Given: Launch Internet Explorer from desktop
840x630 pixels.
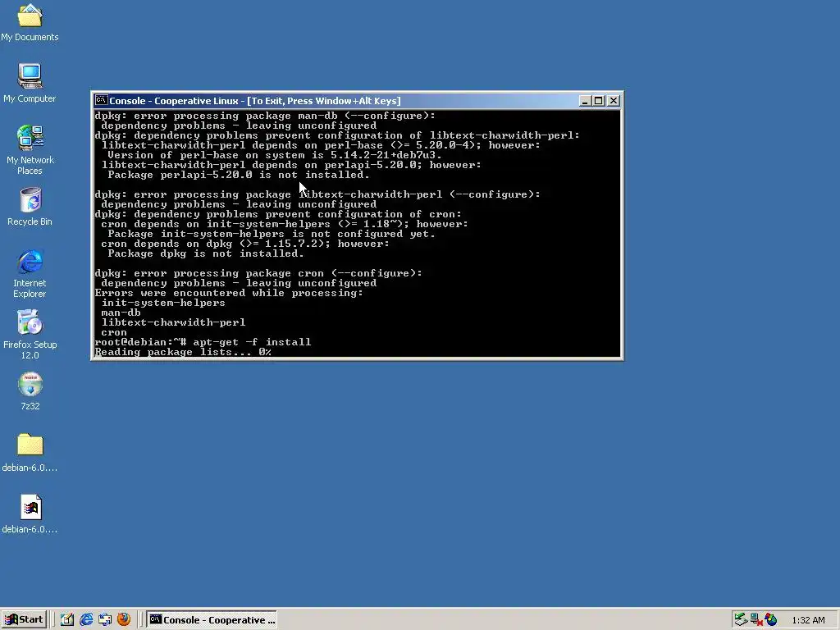Looking at the screenshot, I should coord(30,273).
